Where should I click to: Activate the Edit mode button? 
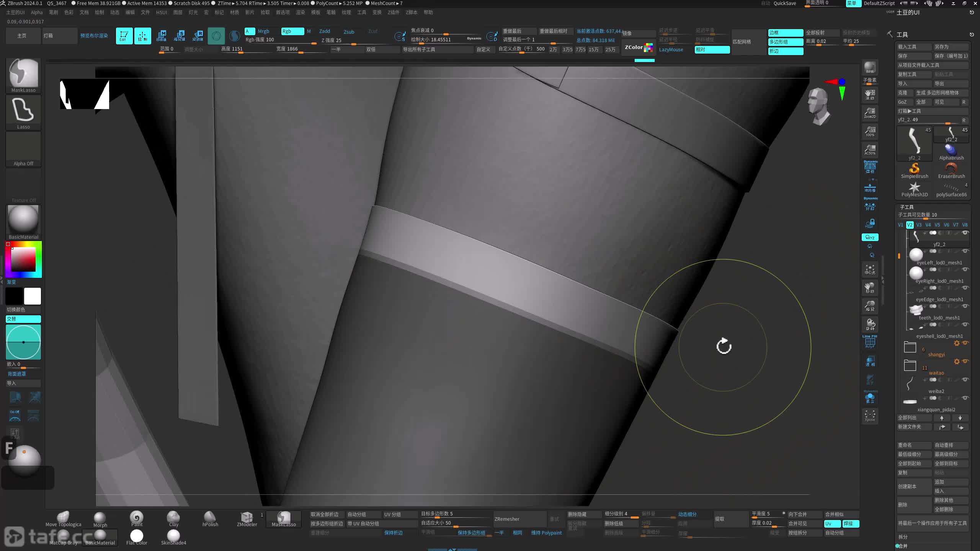[124, 36]
